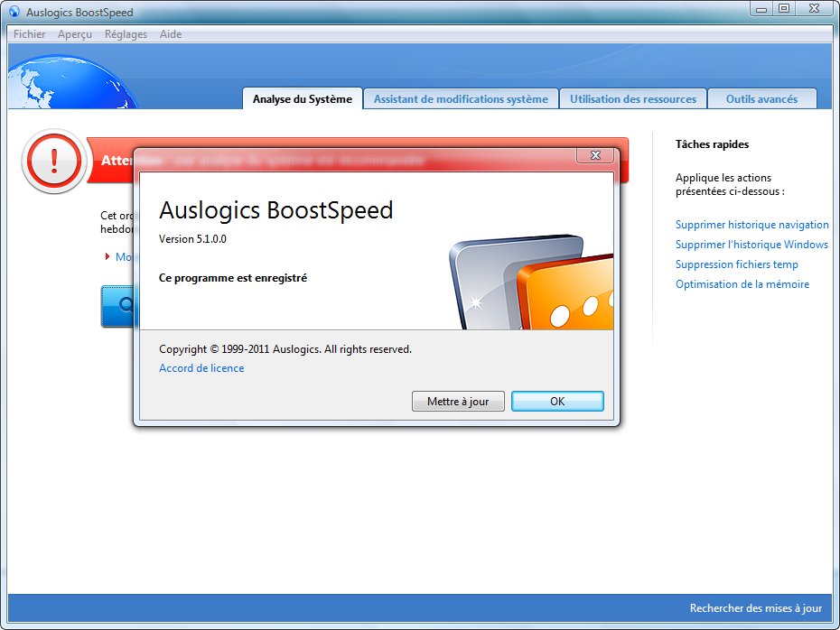Select the Analyse du Système tab

pos(303,99)
